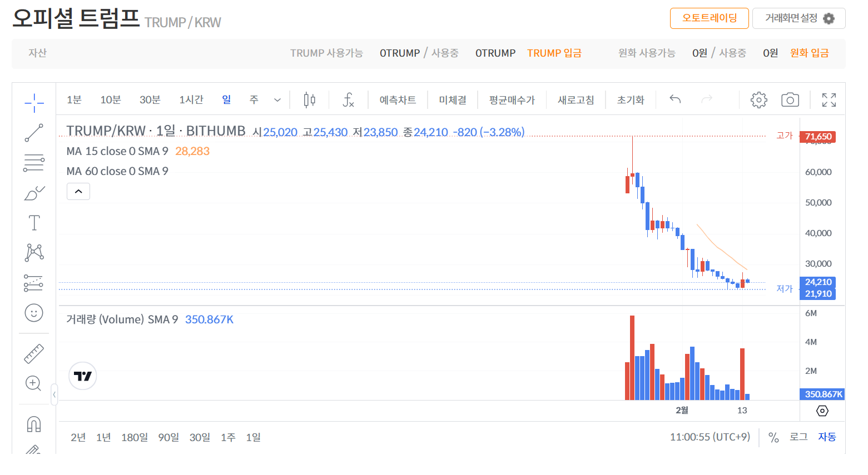Image resolution: width=868 pixels, height=475 pixels.
Task: Click 원화 입금 link
Action: 809,53
